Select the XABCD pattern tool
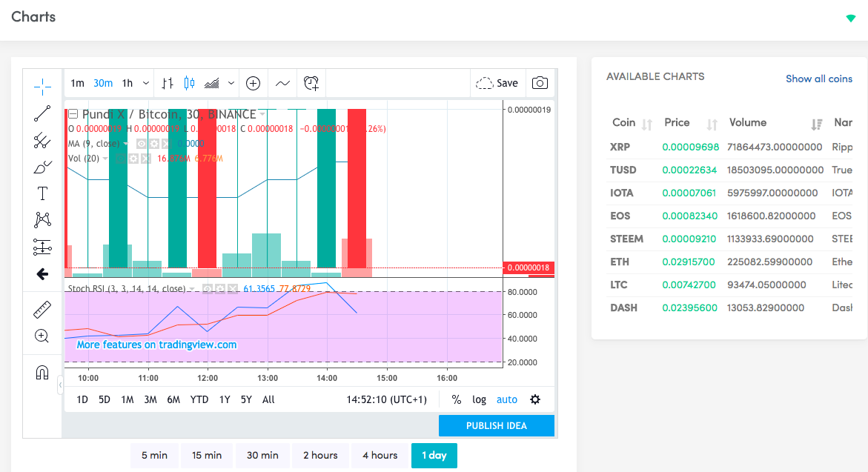 point(42,220)
